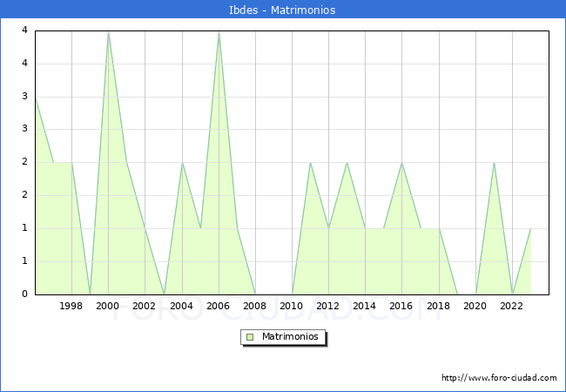Select the 2014 x-axis label
The width and height of the screenshot is (566, 392).
[x=365, y=306]
